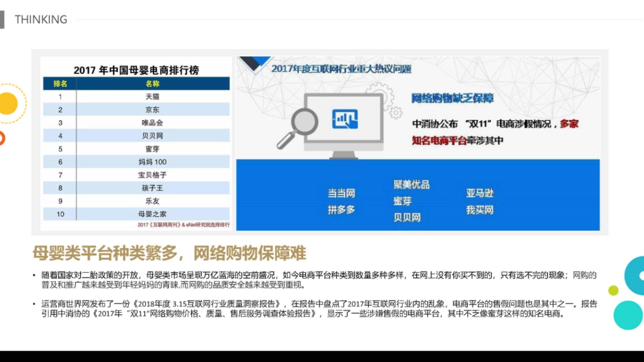Click the blue chart icon on the monitor screen

[x=345, y=119]
